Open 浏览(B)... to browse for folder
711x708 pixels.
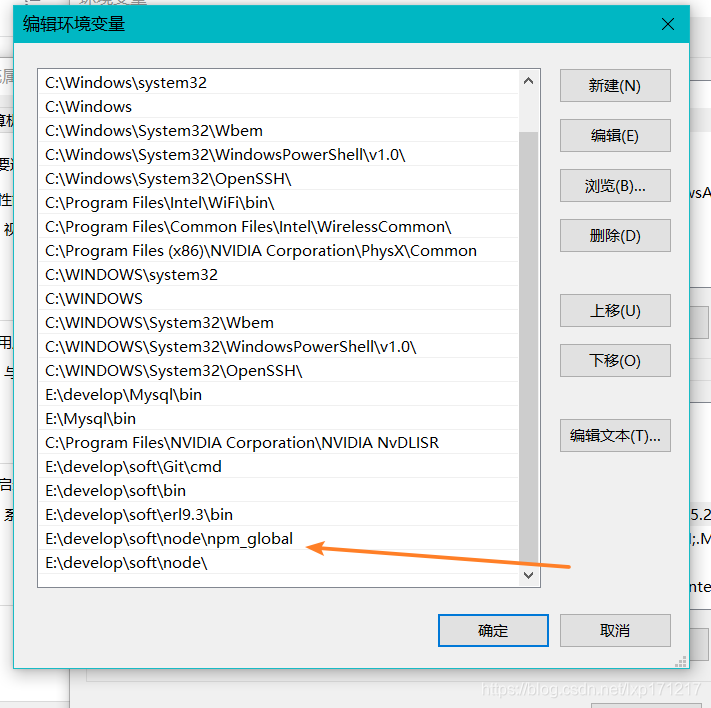click(615, 186)
